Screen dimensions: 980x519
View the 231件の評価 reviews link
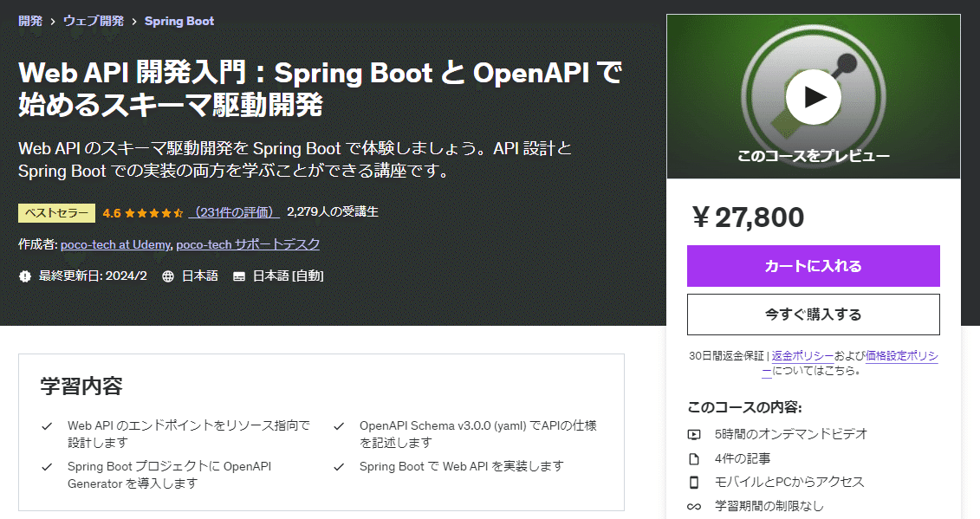[236, 211]
